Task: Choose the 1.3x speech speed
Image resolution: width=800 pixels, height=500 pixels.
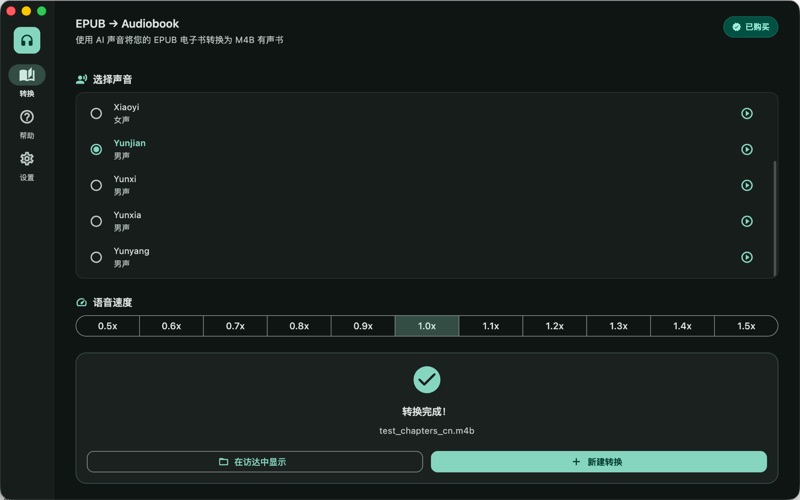Action: click(x=618, y=326)
